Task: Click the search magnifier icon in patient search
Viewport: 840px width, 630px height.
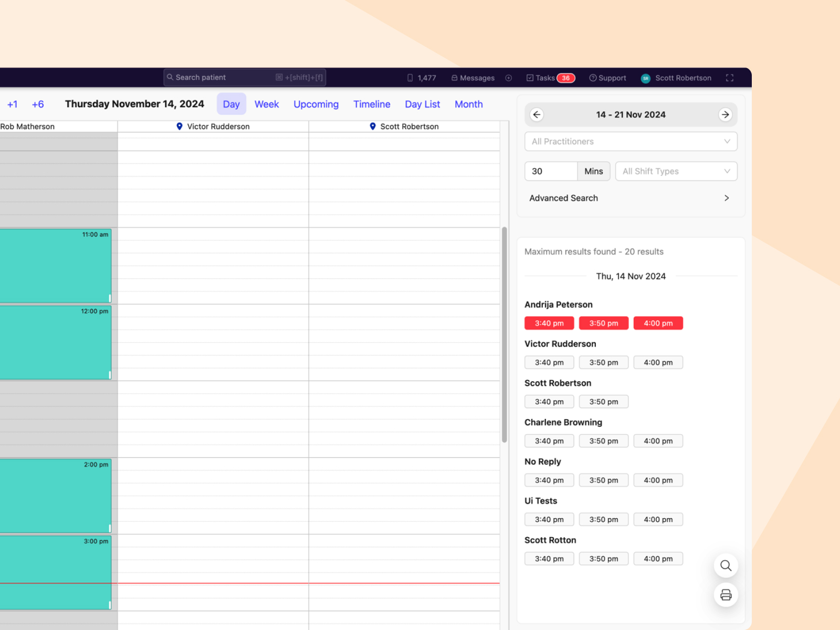Action: [x=170, y=77]
